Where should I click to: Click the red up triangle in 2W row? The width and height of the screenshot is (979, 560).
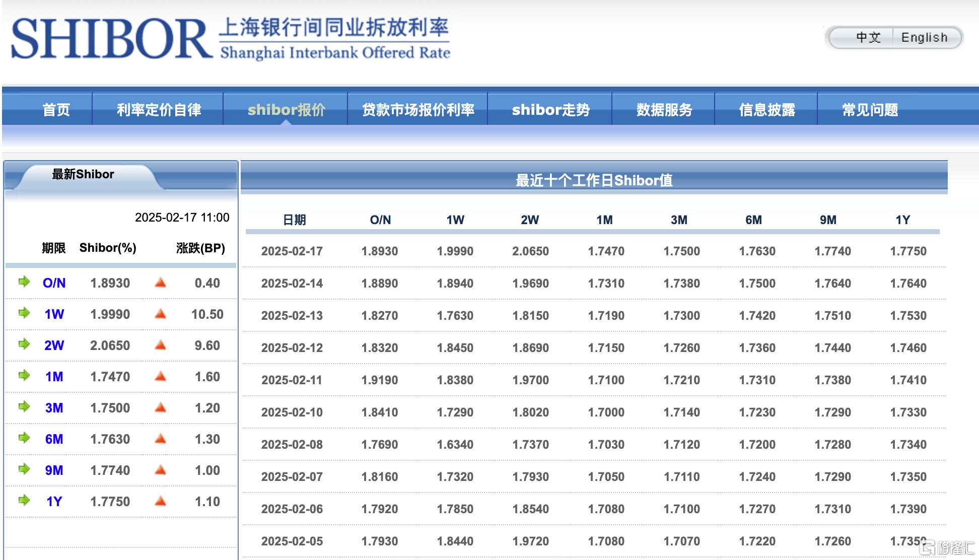(161, 345)
